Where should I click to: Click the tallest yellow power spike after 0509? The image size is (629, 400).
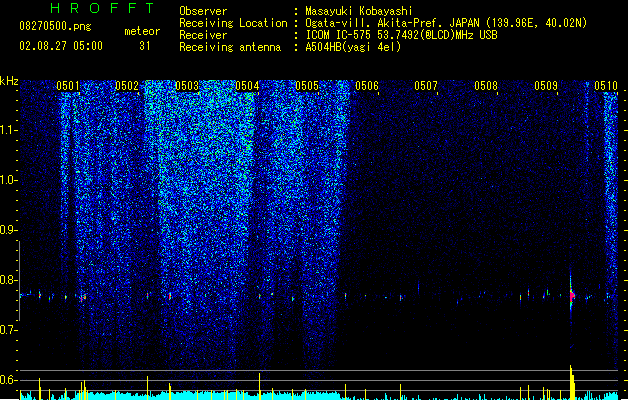[x=571, y=382]
